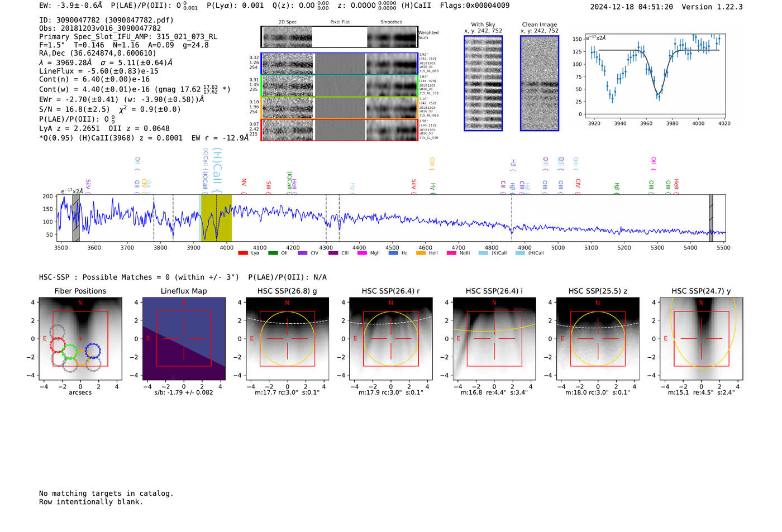Click the yellow highlighted (H)CaII region in spectrum
Screen dimensions: 782x532
pyautogui.click(x=216, y=218)
